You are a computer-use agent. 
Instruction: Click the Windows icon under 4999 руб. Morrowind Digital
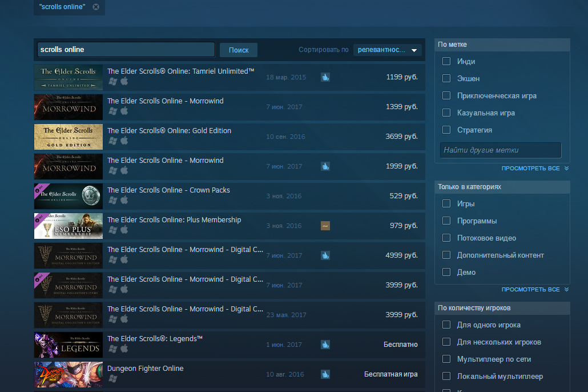(x=113, y=259)
